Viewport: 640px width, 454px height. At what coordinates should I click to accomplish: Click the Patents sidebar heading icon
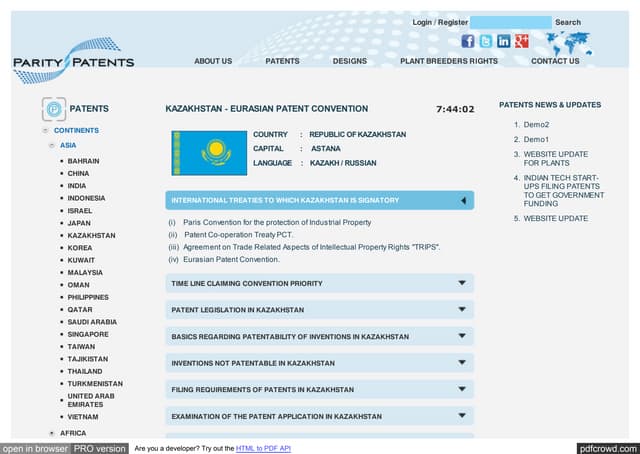coord(53,109)
